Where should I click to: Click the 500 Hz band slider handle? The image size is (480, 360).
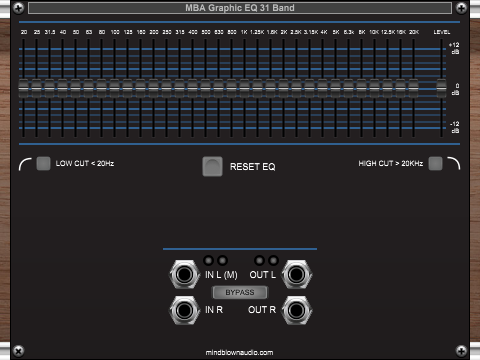(205, 88)
